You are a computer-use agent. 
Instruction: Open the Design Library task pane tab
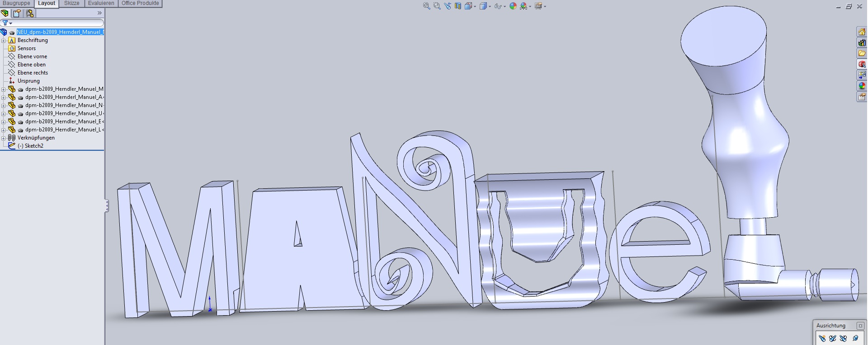[x=862, y=42]
